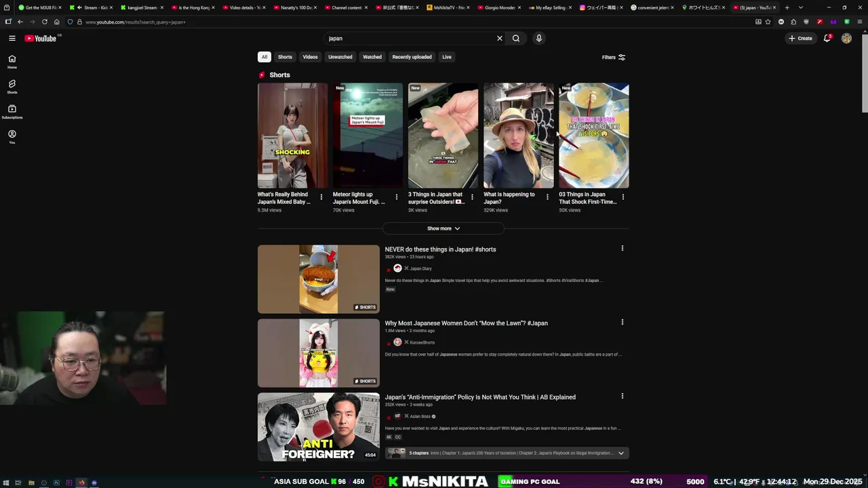Click the Create button
Viewport: 868px width, 488px height.
pyautogui.click(x=801, y=39)
